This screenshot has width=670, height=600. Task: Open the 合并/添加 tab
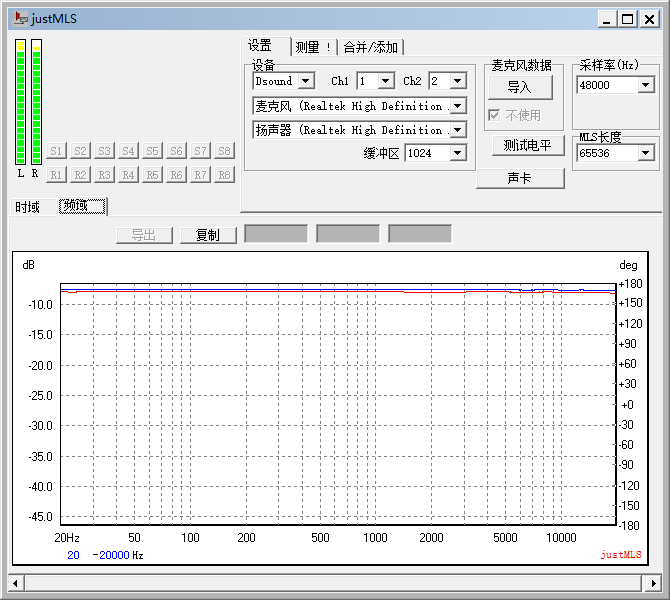pos(370,47)
